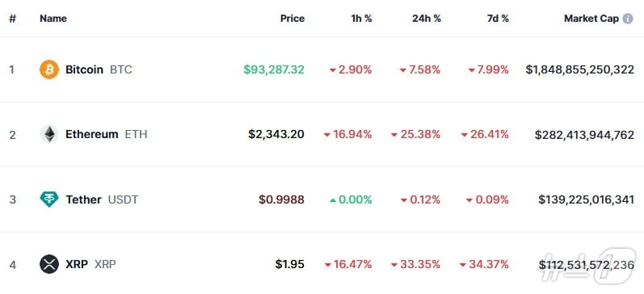Click the Bitcoin orange logo icon

(49, 69)
